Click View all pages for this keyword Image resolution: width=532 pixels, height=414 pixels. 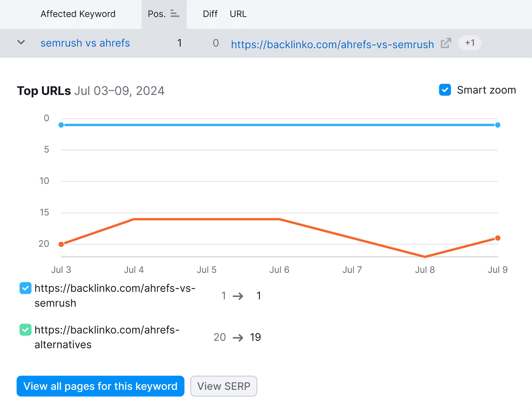point(100,386)
